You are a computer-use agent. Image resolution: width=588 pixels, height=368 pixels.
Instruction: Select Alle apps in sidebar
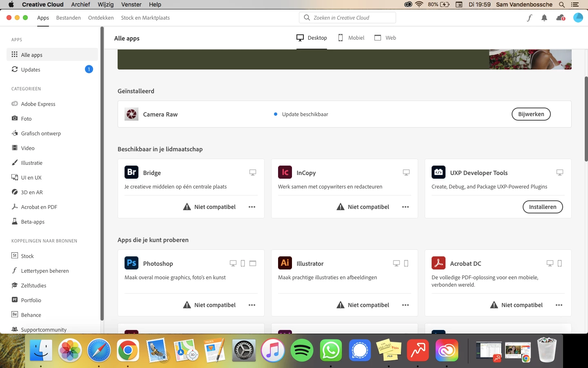coord(52,55)
